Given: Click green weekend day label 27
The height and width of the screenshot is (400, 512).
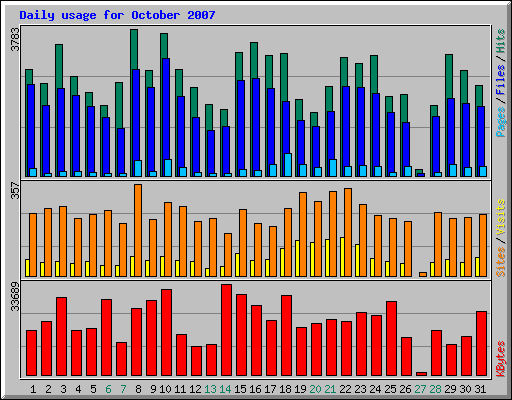Looking at the screenshot, I should tap(420, 389).
